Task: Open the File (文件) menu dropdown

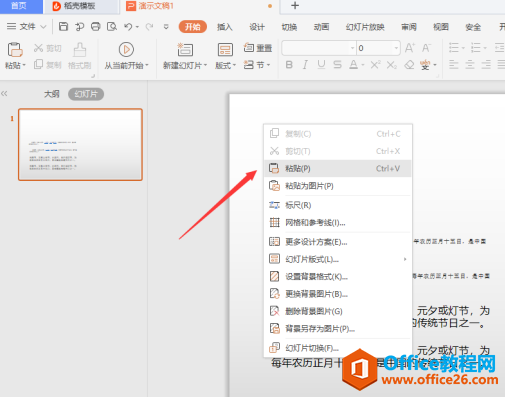Action: coord(26,26)
